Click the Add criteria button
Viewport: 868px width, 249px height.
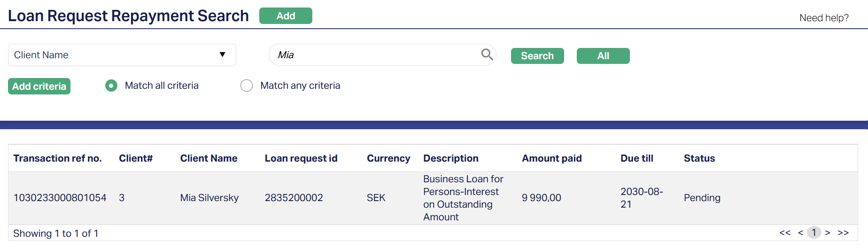pos(39,86)
